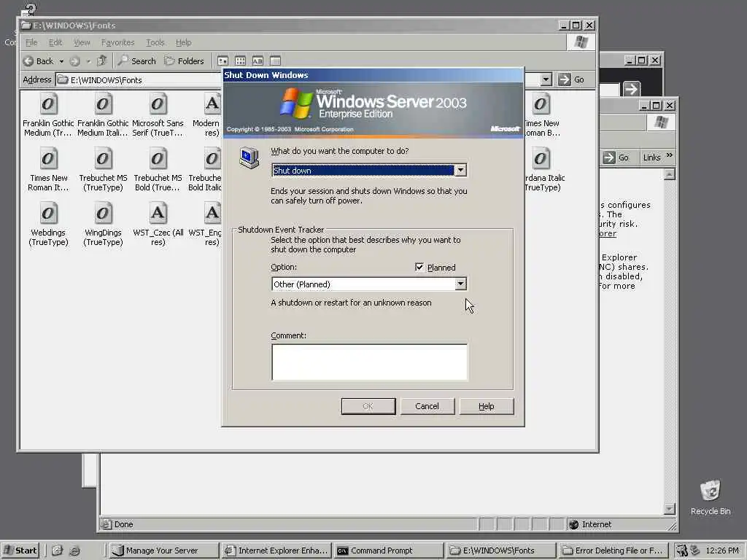Click the taskbar clock showing 12:26 PM
Viewport: 747px width, 560px height.
(x=721, y=551)
